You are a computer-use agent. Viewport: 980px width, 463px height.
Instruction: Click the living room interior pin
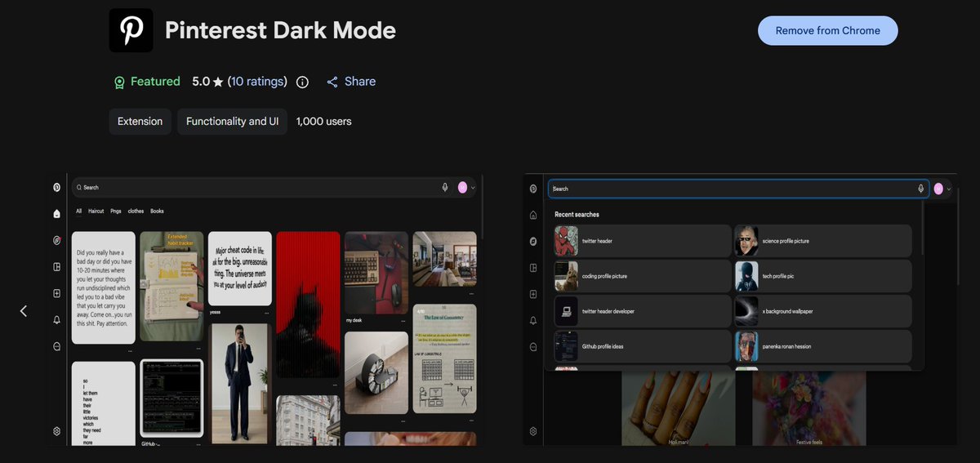[x=444, y=259]
